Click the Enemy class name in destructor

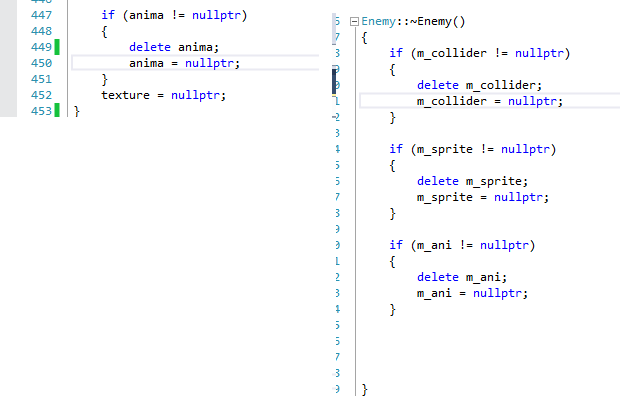[378, 21]
